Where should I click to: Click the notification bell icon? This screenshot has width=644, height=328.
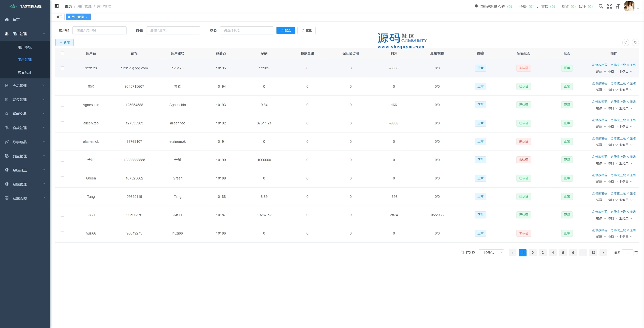476,6
